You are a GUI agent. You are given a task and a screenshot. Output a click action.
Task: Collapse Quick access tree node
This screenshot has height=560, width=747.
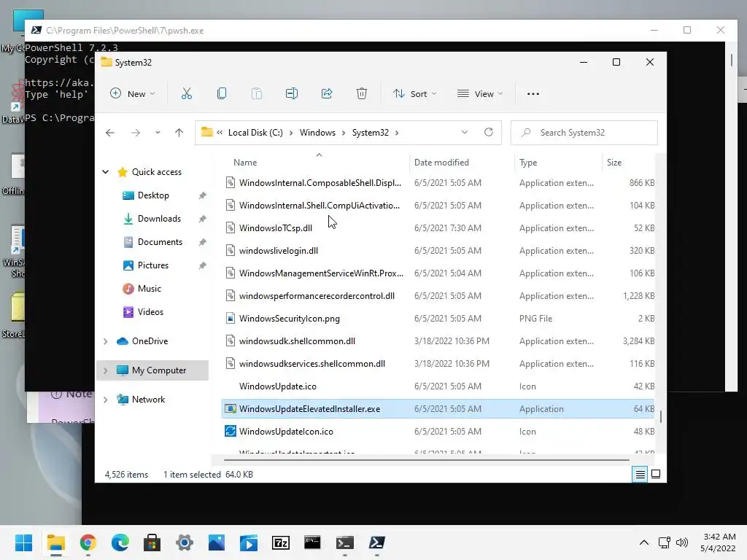coord(106,172)
